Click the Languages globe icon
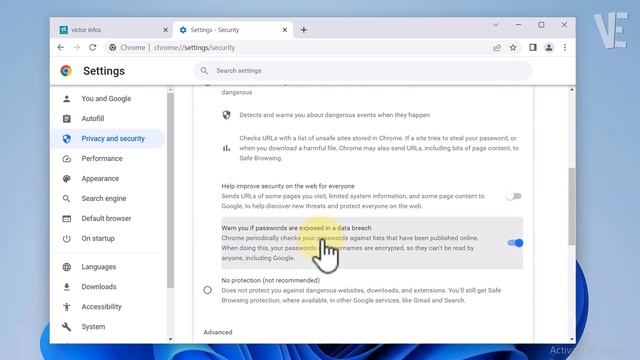The width and height of the screenshot is (640, 360). tap(67, 267)
